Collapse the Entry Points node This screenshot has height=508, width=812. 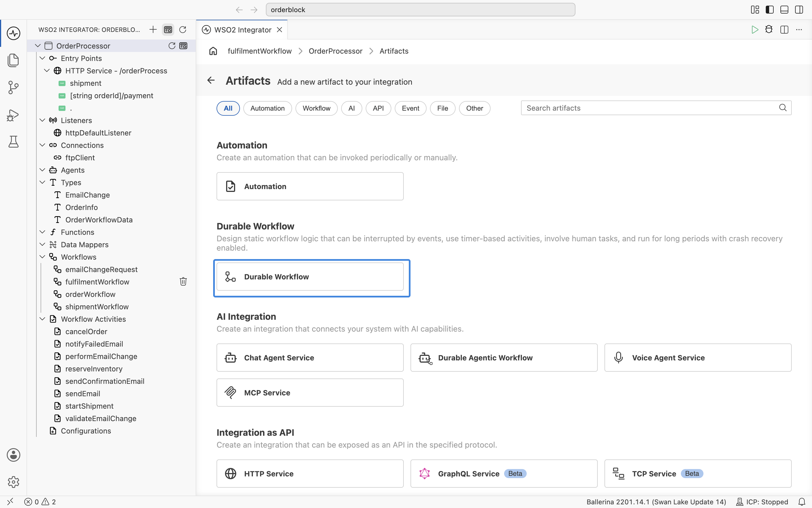coord(42,58)
